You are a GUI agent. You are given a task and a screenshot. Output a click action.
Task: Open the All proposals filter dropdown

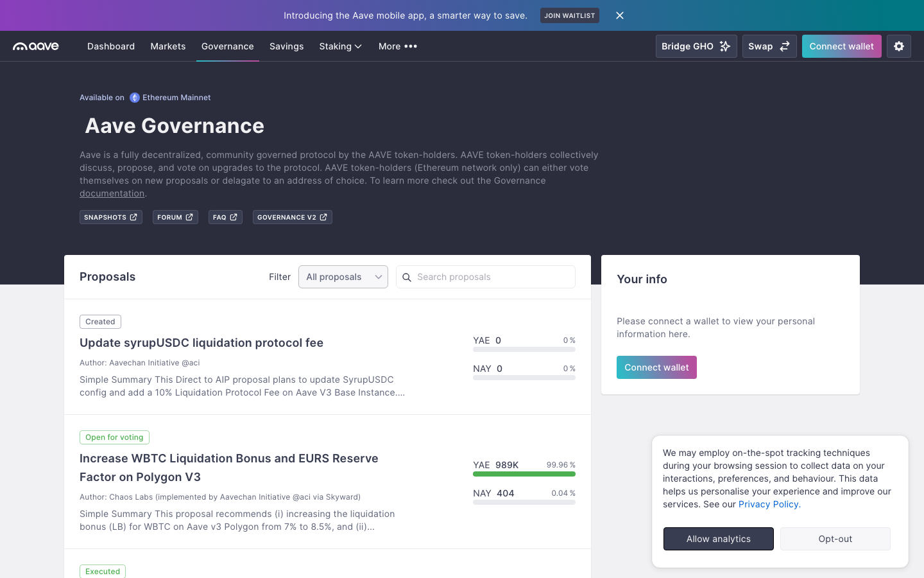[343, 277]
